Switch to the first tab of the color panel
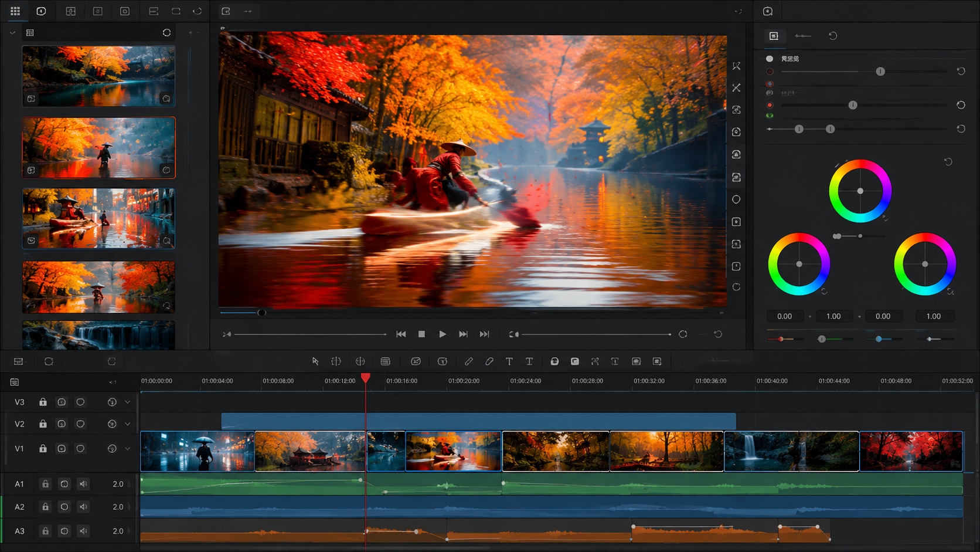 tap(774, 36)
